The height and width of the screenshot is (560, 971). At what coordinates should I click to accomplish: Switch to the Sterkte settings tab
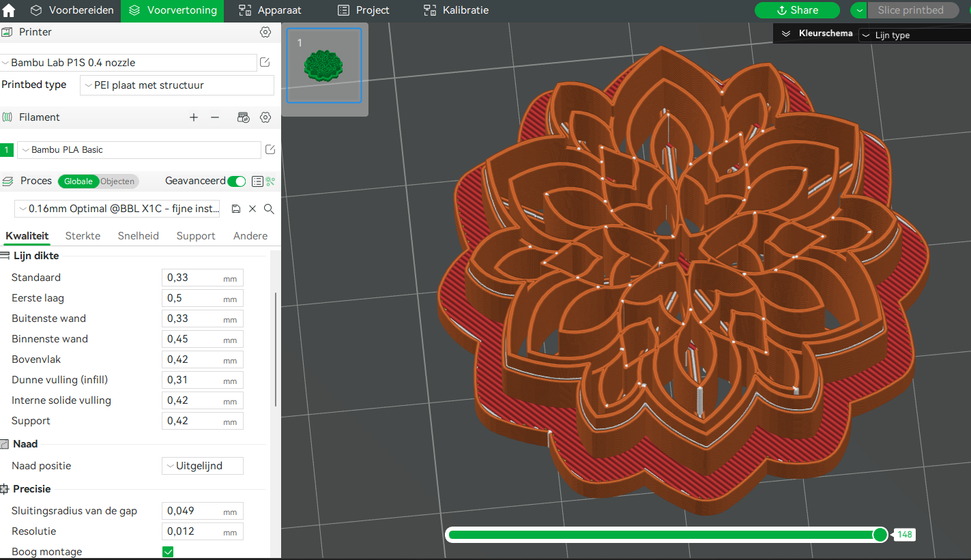pyautogui.click(x=83, y=235)
